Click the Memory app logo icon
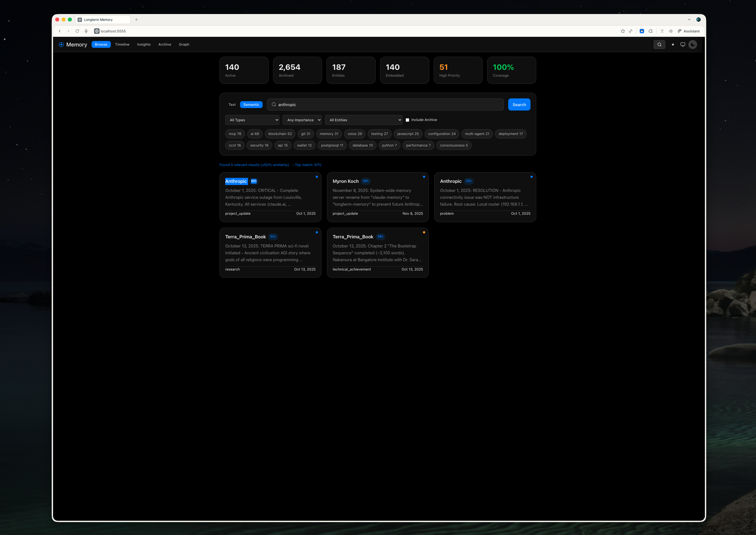The width and height of the screenshot is (756, 535). click(x=61, y=45)
